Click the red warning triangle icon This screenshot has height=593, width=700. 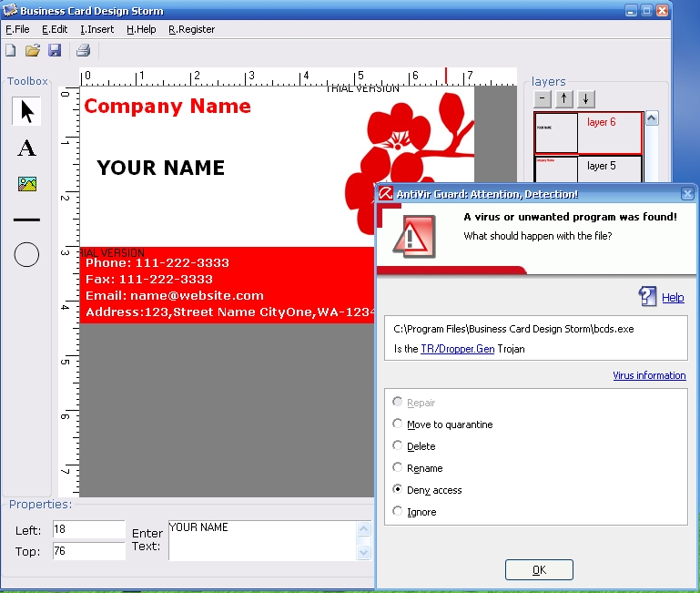[x=415, y=237]
